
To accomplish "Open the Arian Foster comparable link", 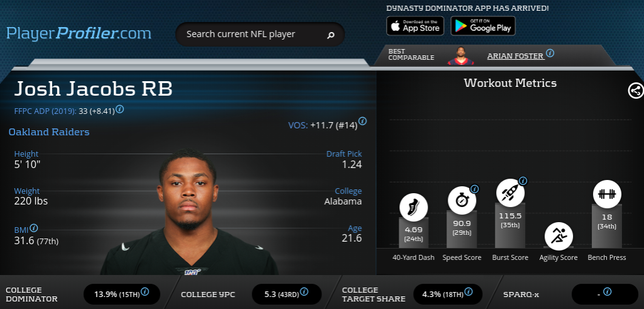I will [x=516, y=56].
